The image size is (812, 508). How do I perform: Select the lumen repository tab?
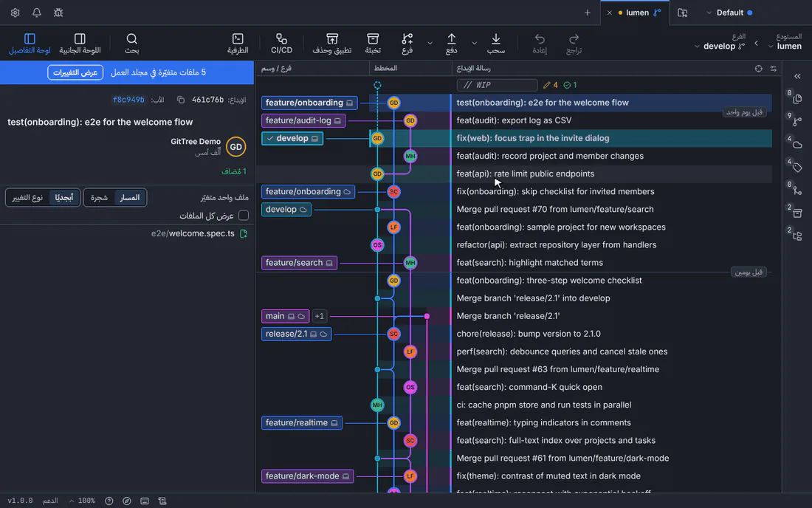pyautogui.click(x=637, y=13)
